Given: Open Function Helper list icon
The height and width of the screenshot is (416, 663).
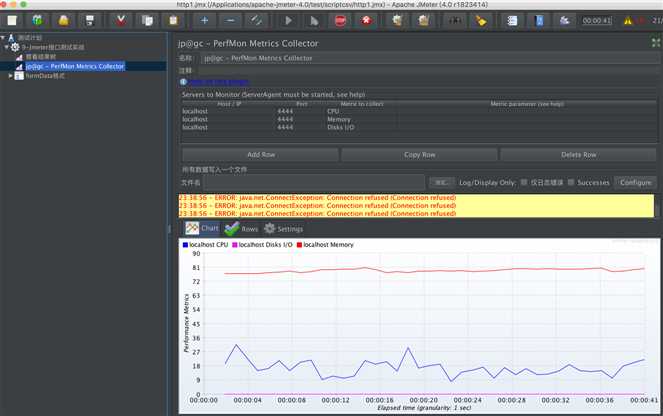Looking at the screenshot, I should (512, 20).
